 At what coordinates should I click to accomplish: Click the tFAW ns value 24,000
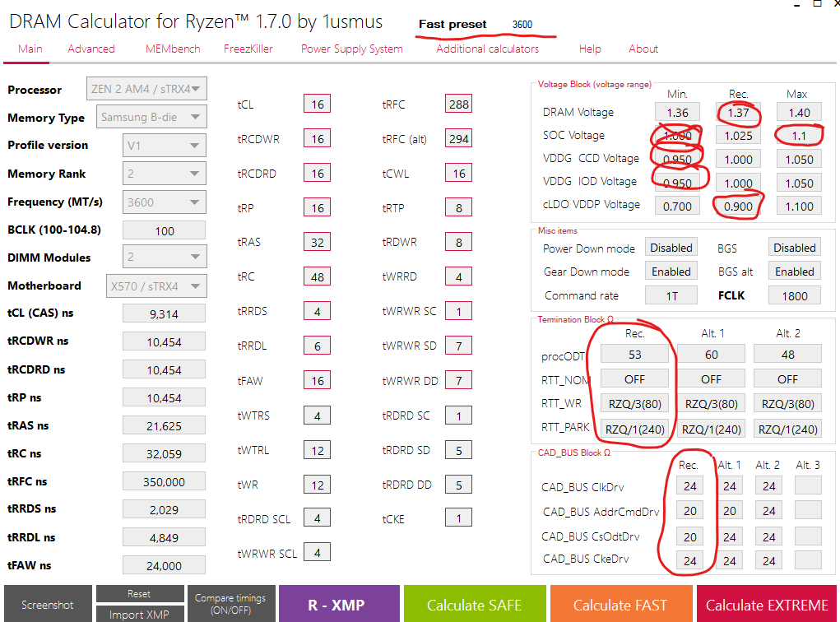tap(164, 565)
